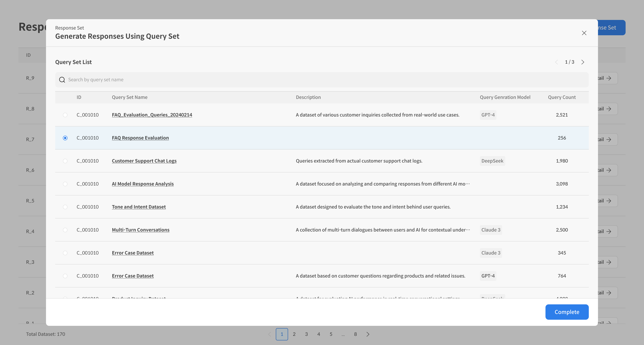The height and width of the screenshot is (345, 644).
Task: Click the Detail arrow for row R_9
Action: pos(609,78)
